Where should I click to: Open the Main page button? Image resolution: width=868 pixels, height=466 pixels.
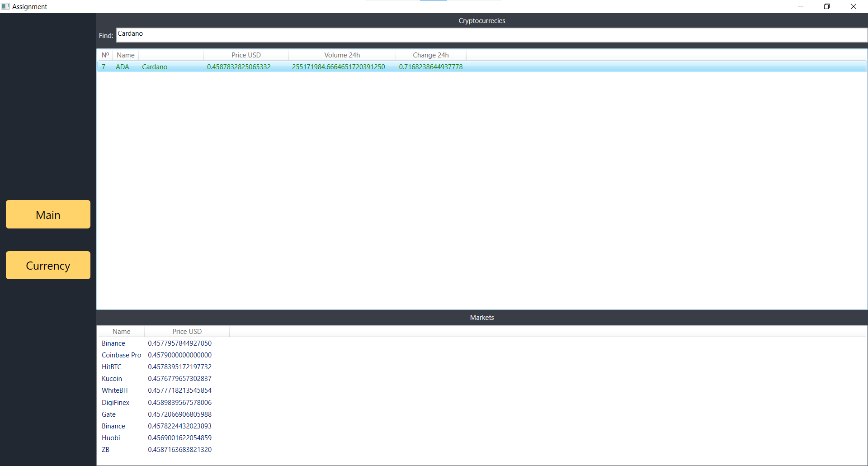(x=48, y=214)
